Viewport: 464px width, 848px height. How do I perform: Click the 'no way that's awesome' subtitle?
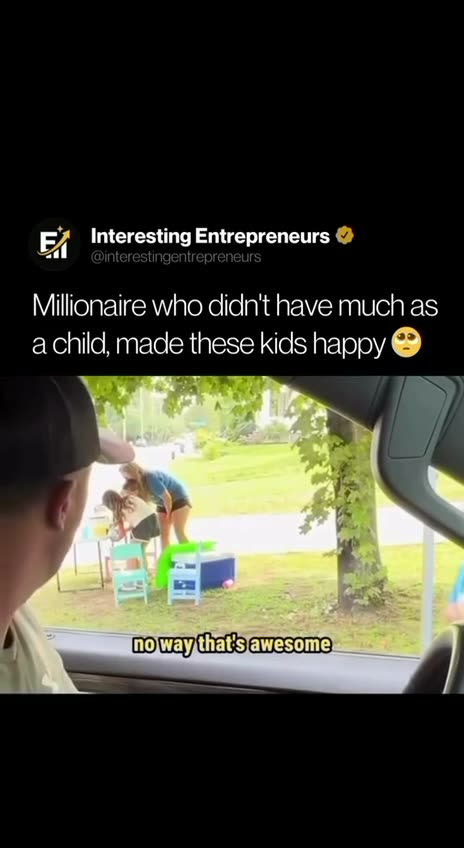click(232, 645)
